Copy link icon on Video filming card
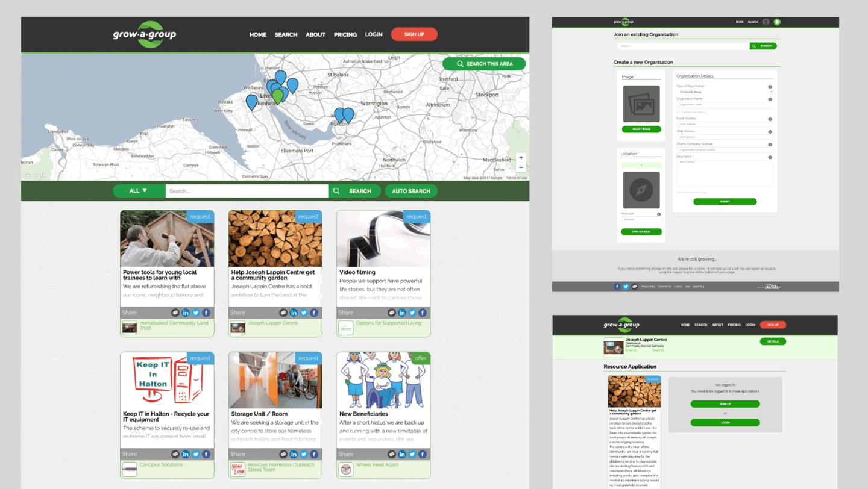 (392, 313)
